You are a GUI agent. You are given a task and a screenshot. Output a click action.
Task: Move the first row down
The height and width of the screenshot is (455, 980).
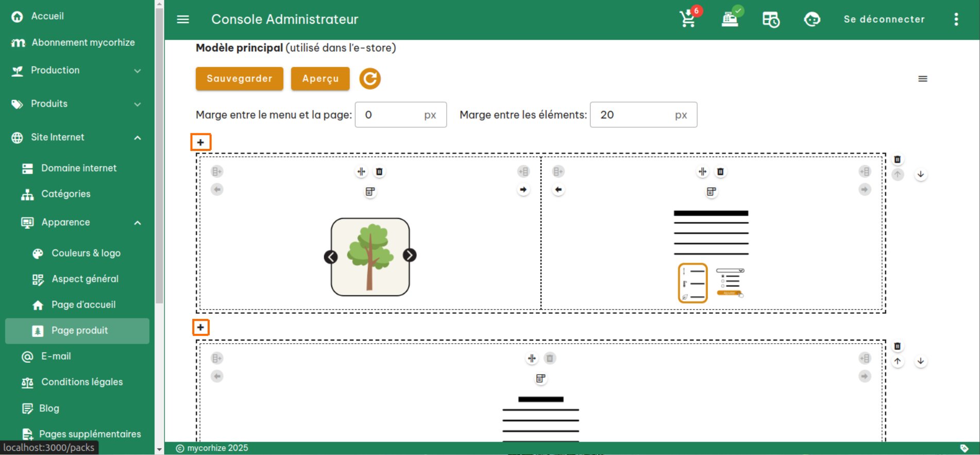[921, 175]
